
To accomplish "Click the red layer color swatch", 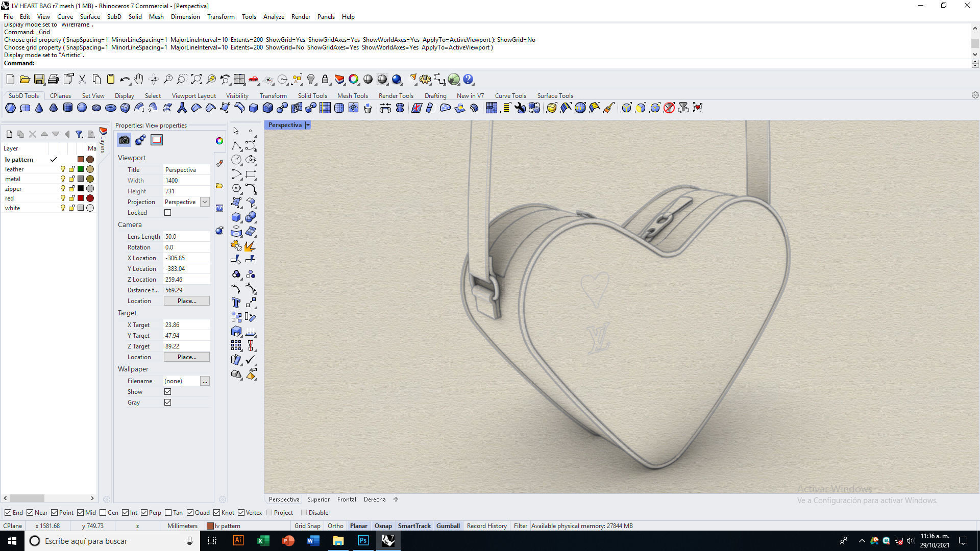I will coord(80,198).
